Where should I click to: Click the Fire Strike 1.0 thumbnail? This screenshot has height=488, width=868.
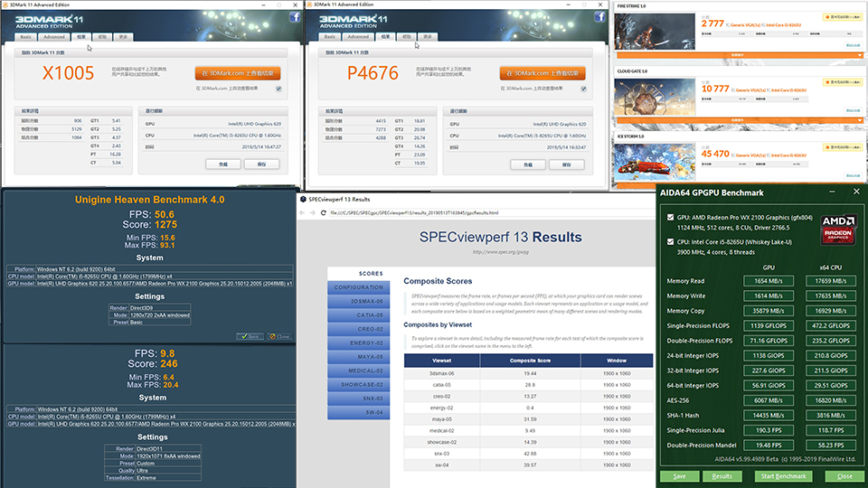(x=655, y=32)
